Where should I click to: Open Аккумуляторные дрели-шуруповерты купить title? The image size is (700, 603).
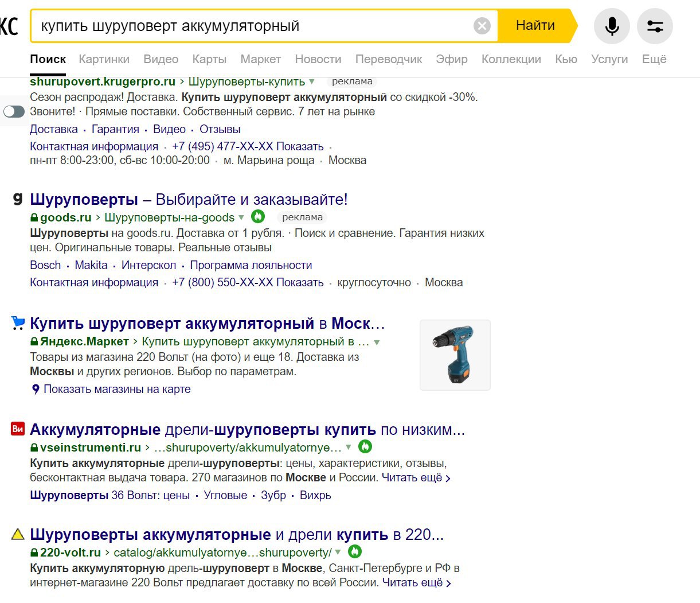coord(247,429)
